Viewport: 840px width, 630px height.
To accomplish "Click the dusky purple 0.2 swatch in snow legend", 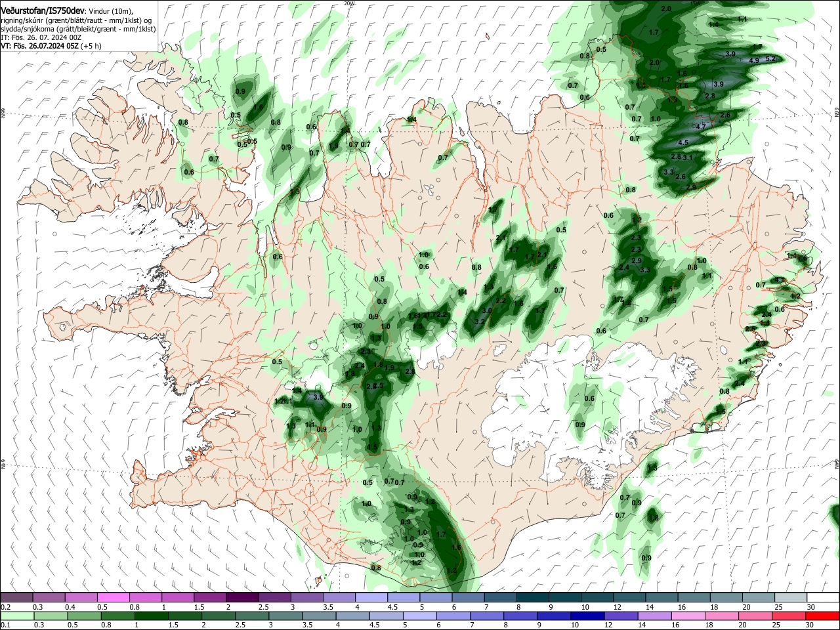I will 16,597.
